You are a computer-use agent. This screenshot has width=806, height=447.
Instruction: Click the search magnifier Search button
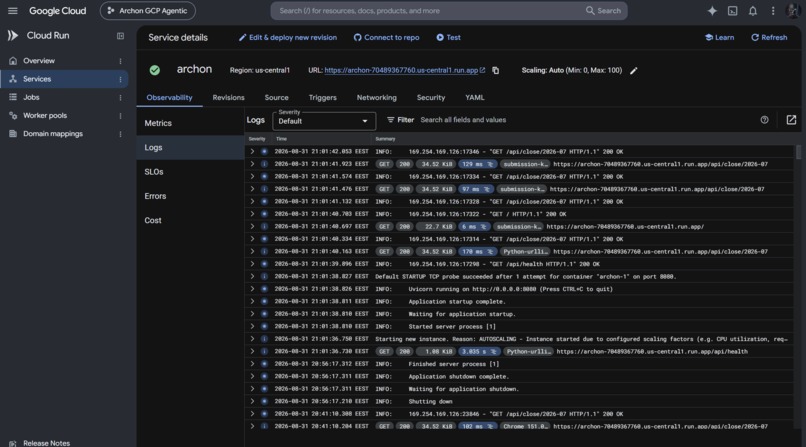[603, 11]
